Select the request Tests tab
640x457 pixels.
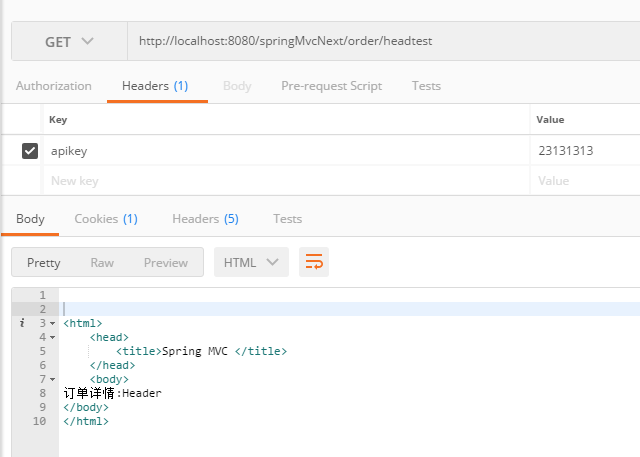pos(426,86)
